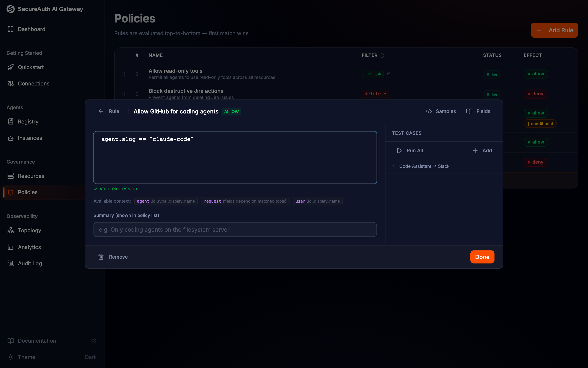
Task: Grab the drag handle for Allow read-only tools
Action: [124, 74]
